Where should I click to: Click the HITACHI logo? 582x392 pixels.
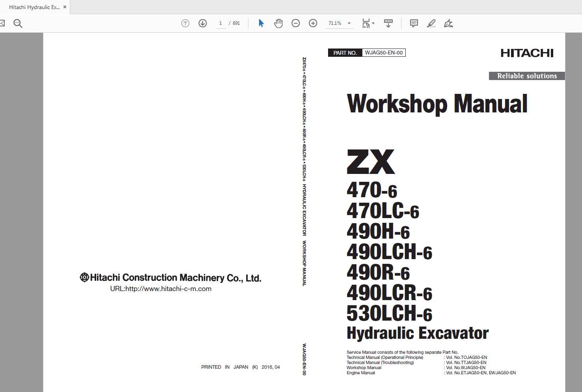(x=527, y=53)
